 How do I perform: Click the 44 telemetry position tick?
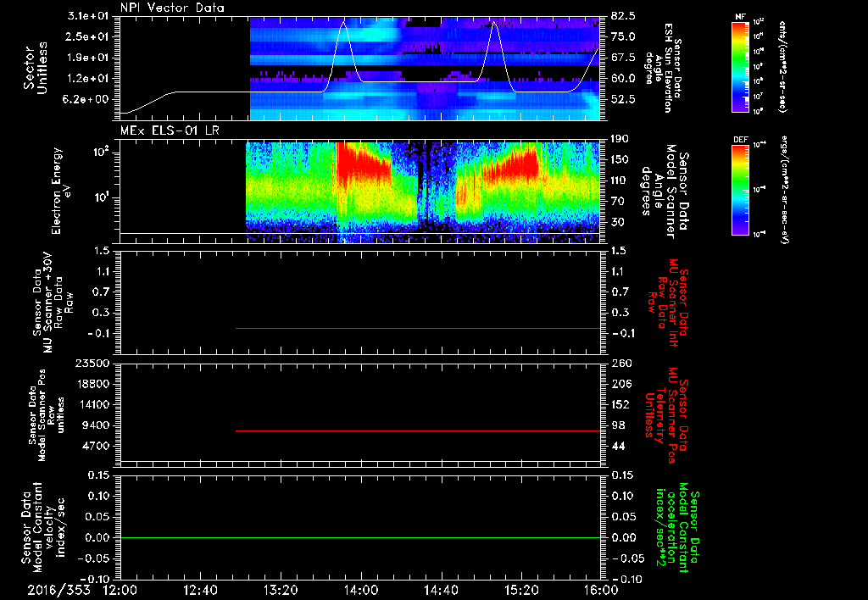618,446
